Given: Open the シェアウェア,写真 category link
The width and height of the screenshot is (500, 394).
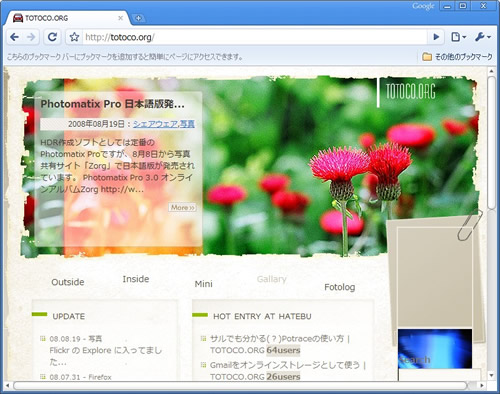Looking at the screenshot, I should click(164, 124).
